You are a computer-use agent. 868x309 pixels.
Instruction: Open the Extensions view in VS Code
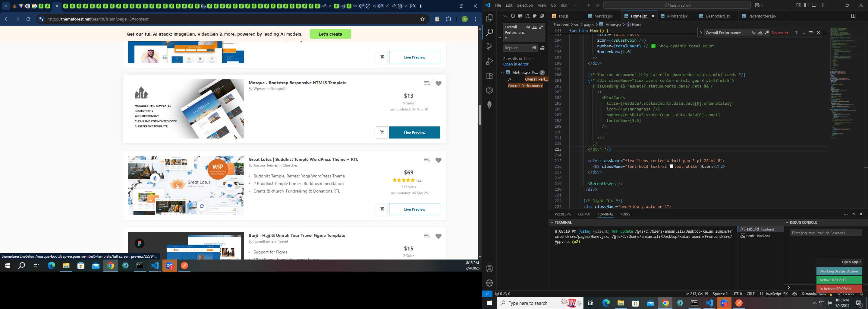click(x=489, y=76)
